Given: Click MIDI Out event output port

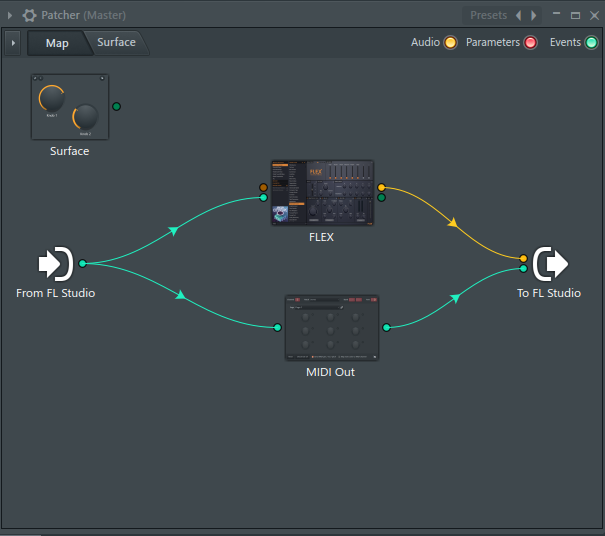Looking at the screenshot, I should (386, 328).
